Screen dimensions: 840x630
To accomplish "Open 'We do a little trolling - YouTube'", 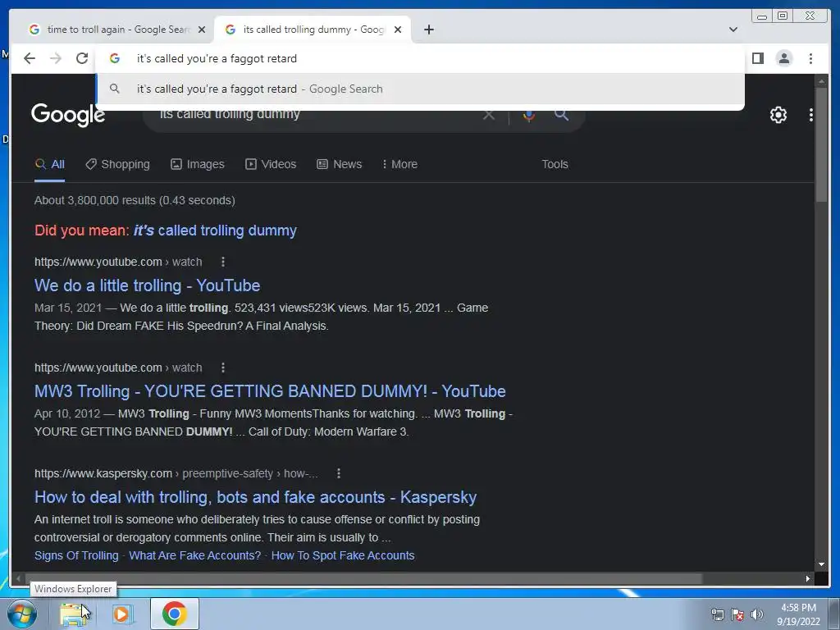I will coord(148,285).
